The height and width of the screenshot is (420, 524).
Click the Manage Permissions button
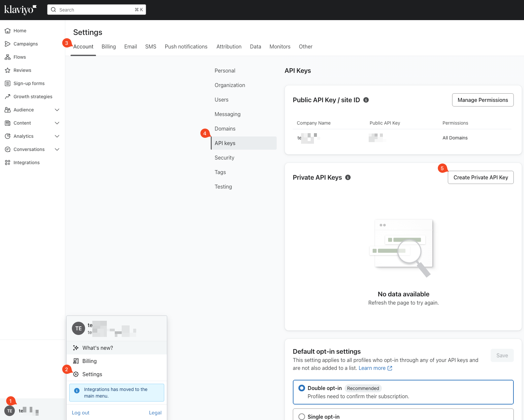[x=482, y=100]
